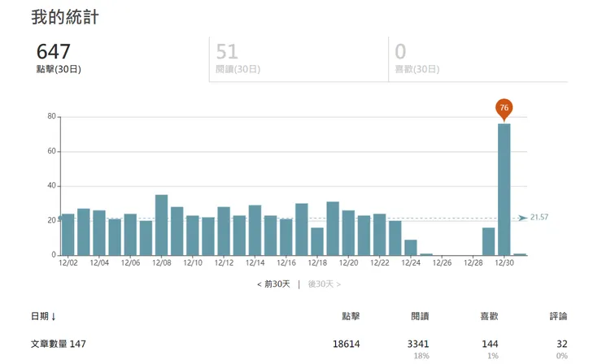Click total reads value 3341

coord(418,344)
